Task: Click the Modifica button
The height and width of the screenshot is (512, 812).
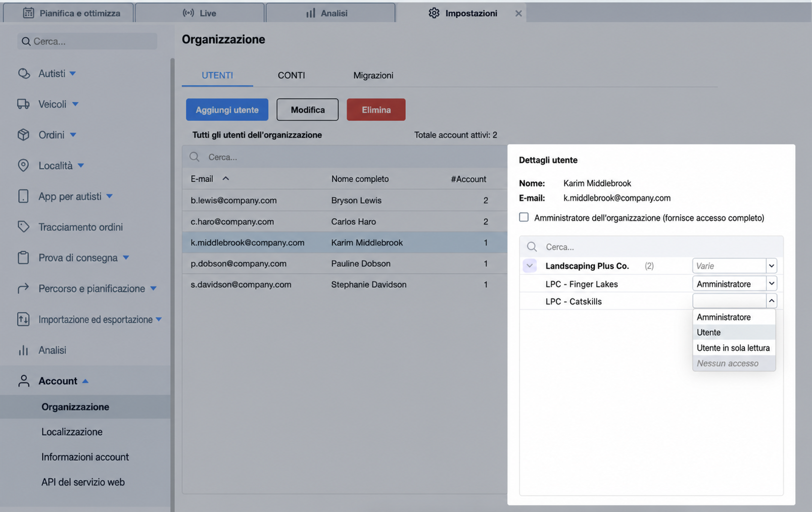Action: point(307,110)
